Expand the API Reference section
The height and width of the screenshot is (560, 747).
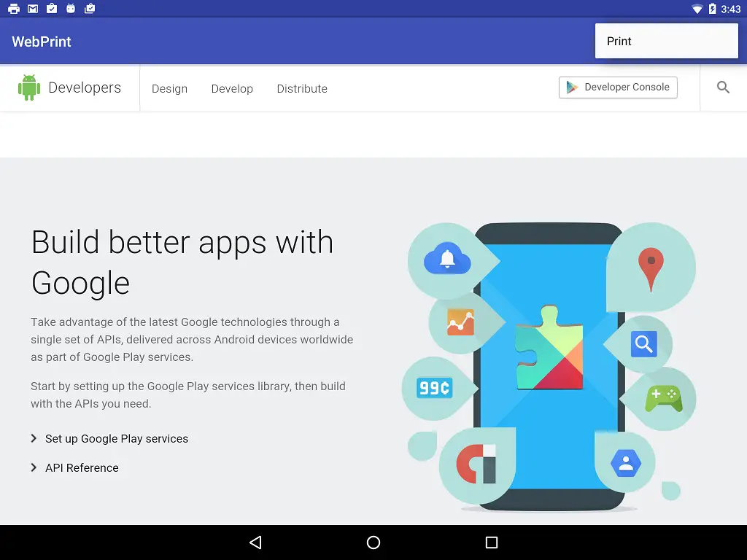click(82, 467)
